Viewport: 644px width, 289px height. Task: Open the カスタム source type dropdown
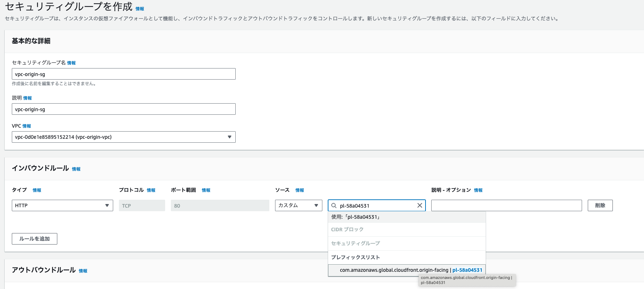(x=299, y=205)
